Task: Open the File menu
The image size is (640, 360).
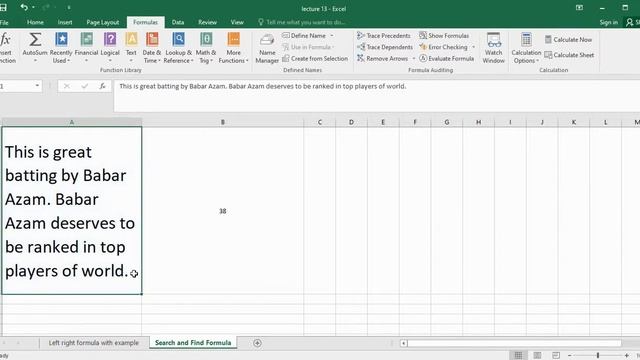Action: pos(4,22)
